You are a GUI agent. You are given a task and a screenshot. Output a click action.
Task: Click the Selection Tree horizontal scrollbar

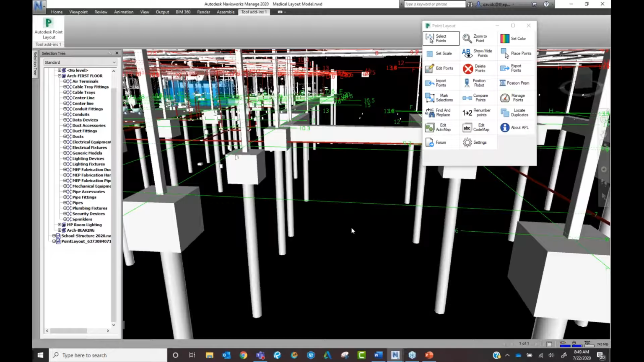tap(68, 331)
